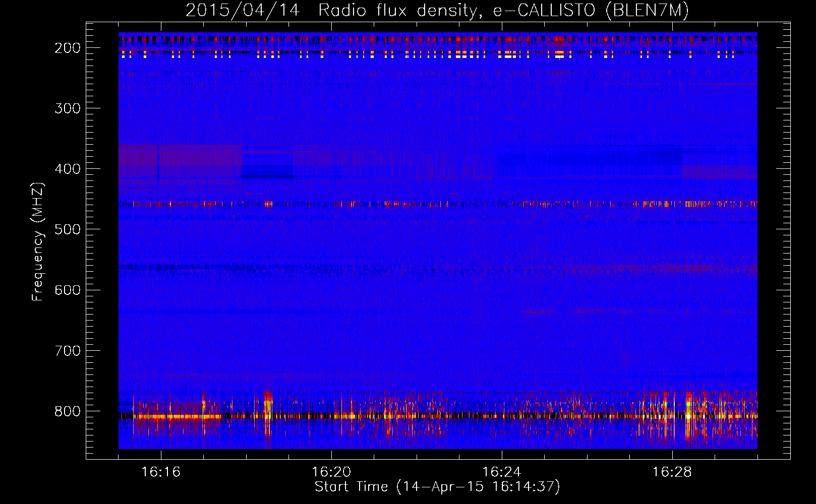Click the "400" frequency tick label
Screen dimensions: 816x504
pyautogui.click(x=68, y=169)
